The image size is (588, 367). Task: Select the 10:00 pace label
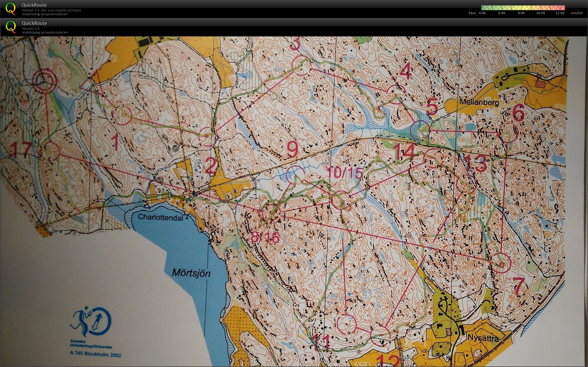tap(540, 13)
